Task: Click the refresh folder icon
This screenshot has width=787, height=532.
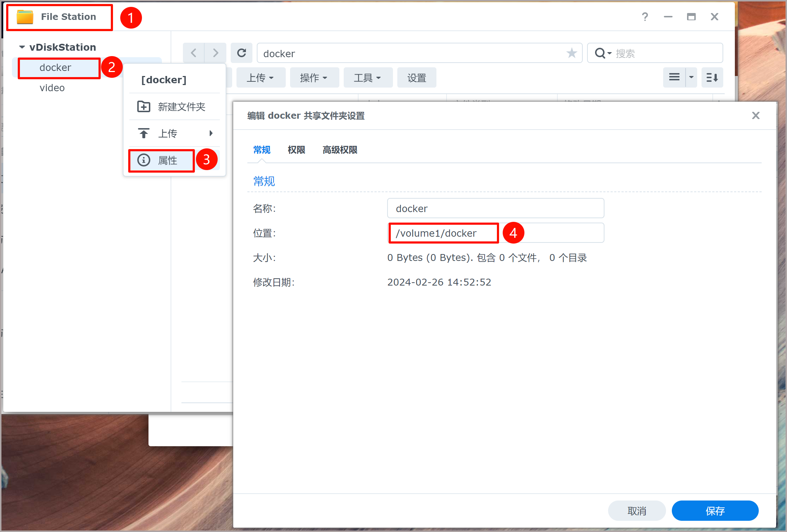Action: [242, 53]
